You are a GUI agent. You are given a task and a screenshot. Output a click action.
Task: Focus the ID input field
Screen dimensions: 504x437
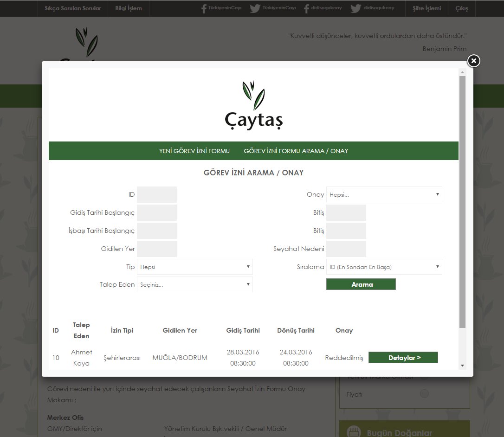click(157, 194)
